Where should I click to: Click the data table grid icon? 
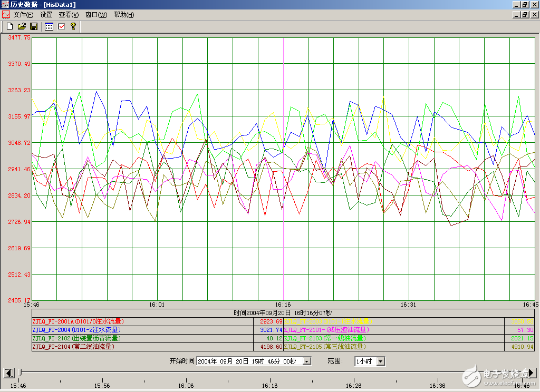[49, 26]
